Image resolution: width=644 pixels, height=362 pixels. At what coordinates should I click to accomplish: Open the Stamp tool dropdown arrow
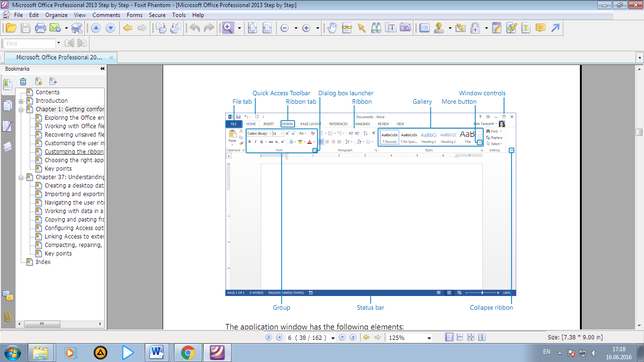(x=450, y=28)
